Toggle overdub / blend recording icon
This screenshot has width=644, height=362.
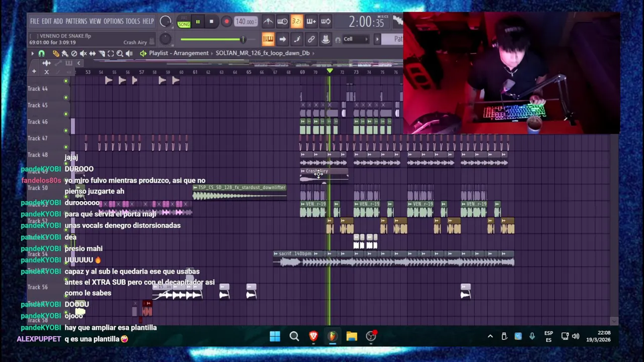click(311, 21)
